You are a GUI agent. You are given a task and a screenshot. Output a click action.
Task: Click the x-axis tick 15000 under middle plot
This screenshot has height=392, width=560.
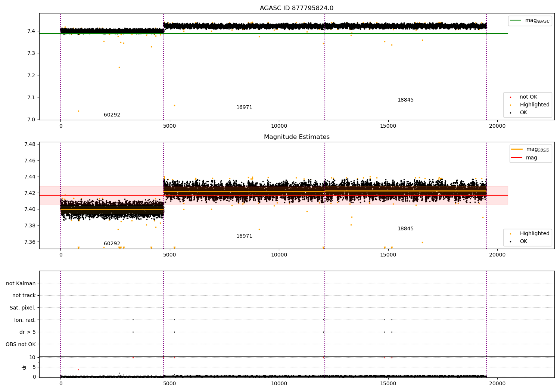[388, 255]
